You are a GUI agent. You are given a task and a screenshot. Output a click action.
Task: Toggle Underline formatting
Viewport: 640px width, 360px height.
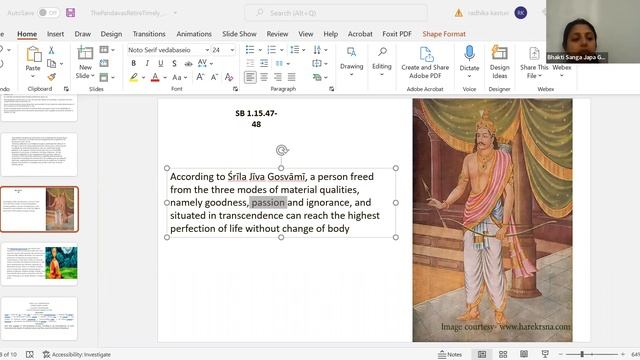point(161,63)
